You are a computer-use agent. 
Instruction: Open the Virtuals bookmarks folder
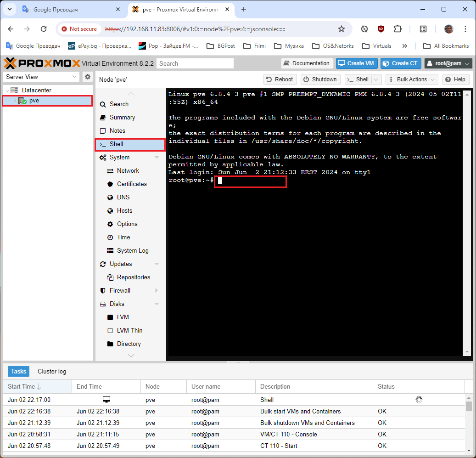pos(377,46)
